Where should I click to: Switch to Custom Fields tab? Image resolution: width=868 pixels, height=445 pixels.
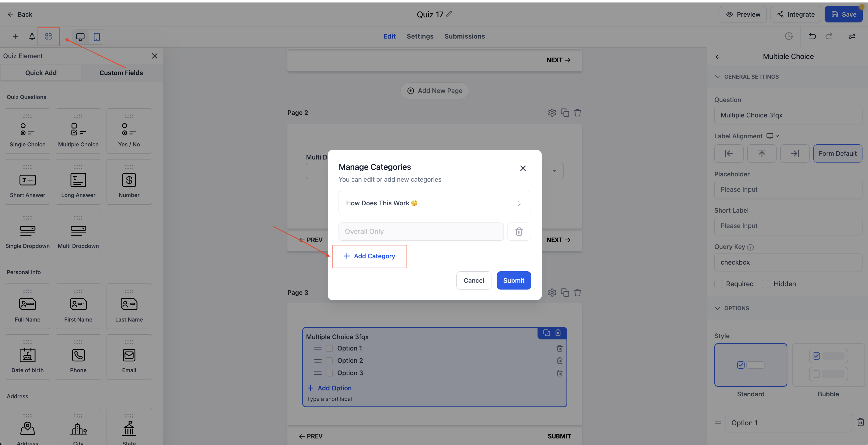pyautogui.click(x=121, y=73)
